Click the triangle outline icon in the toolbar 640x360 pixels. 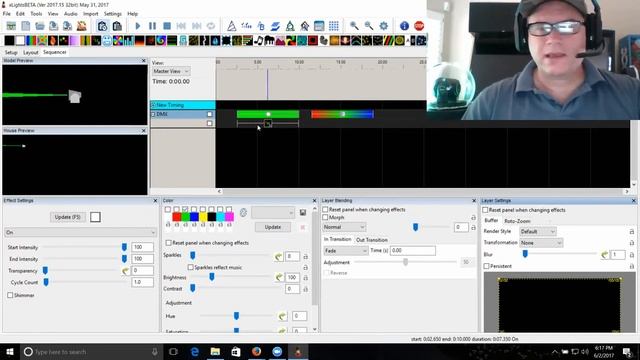pyautogui.click(x=231, y=26)
